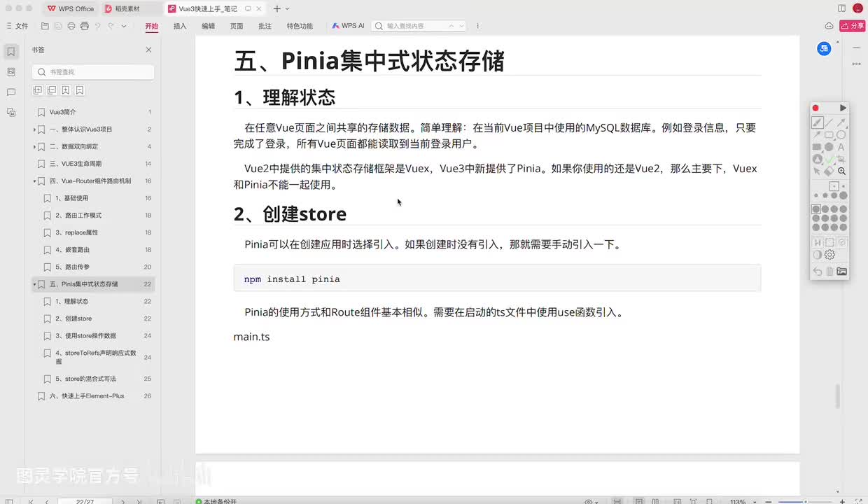Viewport: 868px width, 504px height.
Task: Select the magnifier zoom tool in the palette
Action: [841, 171]
